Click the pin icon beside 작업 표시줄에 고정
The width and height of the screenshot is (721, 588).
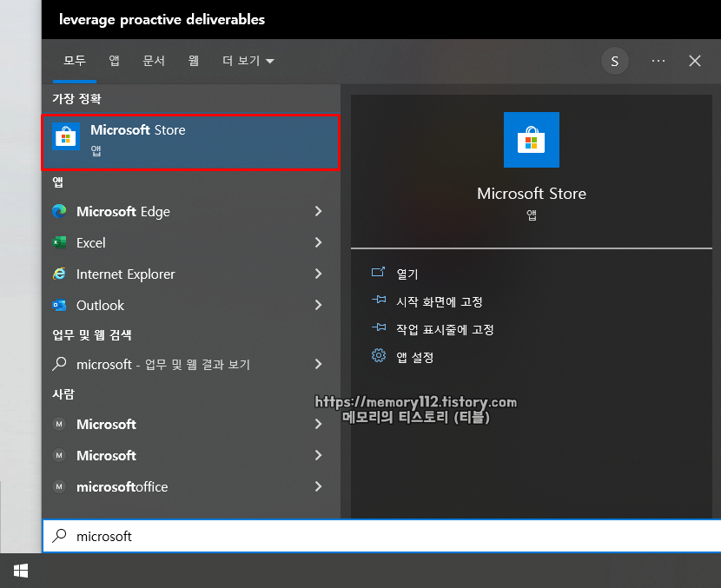pos(379,327)
